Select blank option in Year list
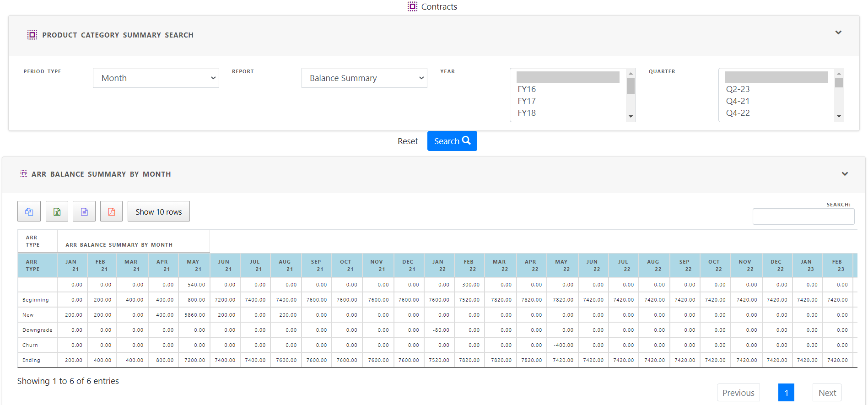Image resolution: width=868 pixels, height=405 pixels. [568, 77]
